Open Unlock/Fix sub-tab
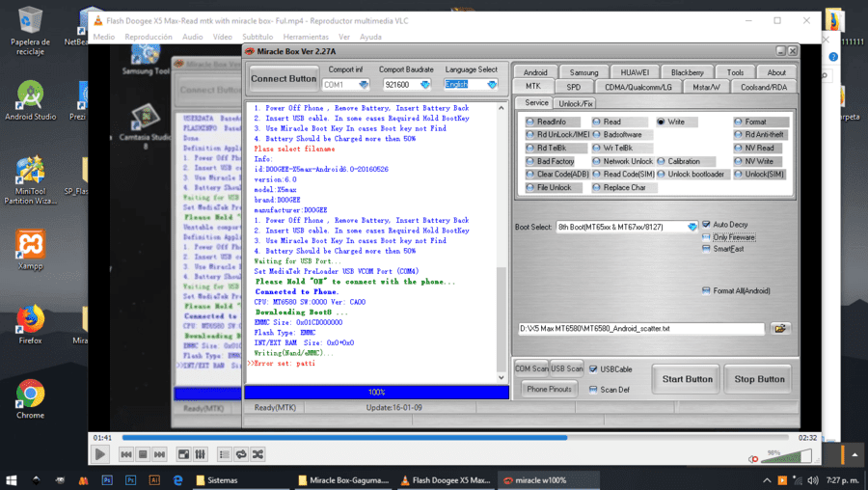This screenshot has height=490, width=868. point(575,103)
